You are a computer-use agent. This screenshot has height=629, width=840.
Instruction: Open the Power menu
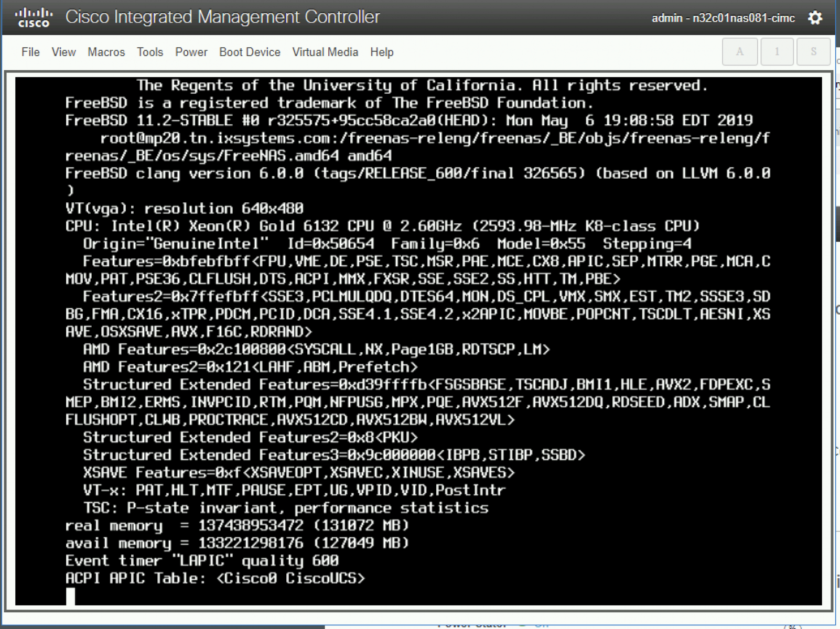point(191,52)
